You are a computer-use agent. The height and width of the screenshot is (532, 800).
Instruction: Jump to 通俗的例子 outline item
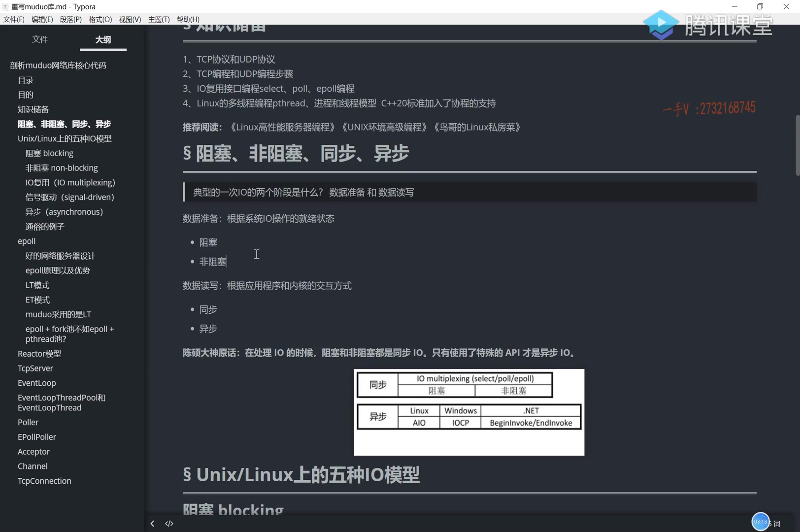pyautogui.click(x=45, y=227)
